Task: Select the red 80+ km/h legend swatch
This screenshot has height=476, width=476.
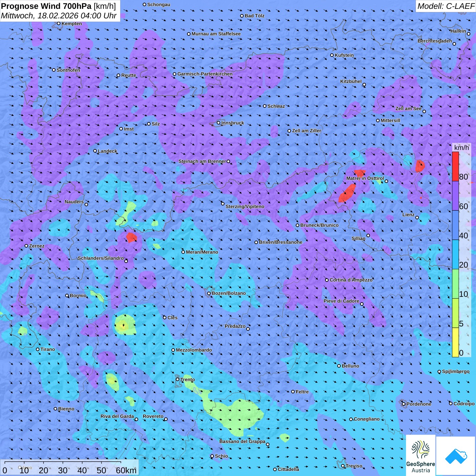Action: (x=455, y=166)
